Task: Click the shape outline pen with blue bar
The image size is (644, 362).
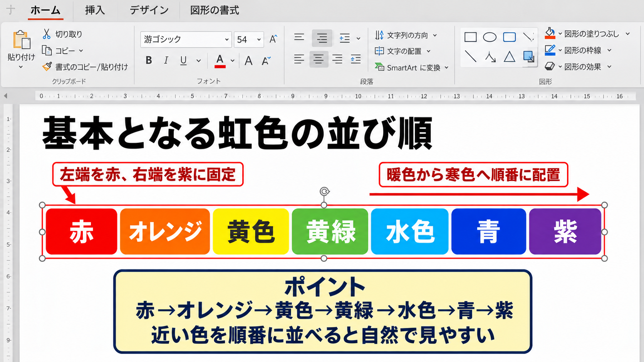Action: [550, 50]
